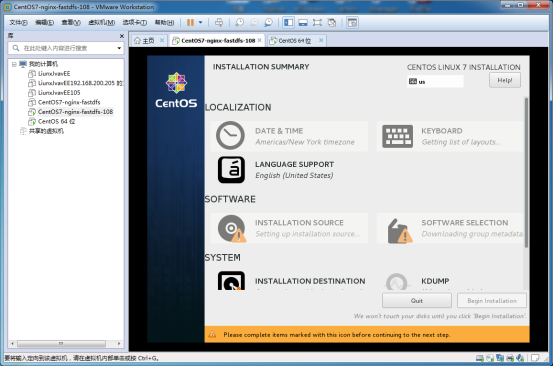Click the printer status bar icon
The height and width of the screenshot is (366, 553).
[x=510, y=358]
